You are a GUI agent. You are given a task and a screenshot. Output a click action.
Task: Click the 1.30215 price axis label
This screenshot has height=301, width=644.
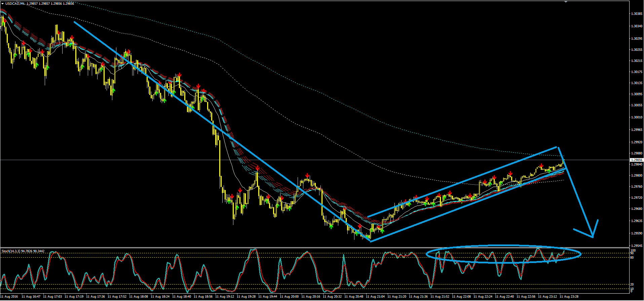tap(637, 61)
